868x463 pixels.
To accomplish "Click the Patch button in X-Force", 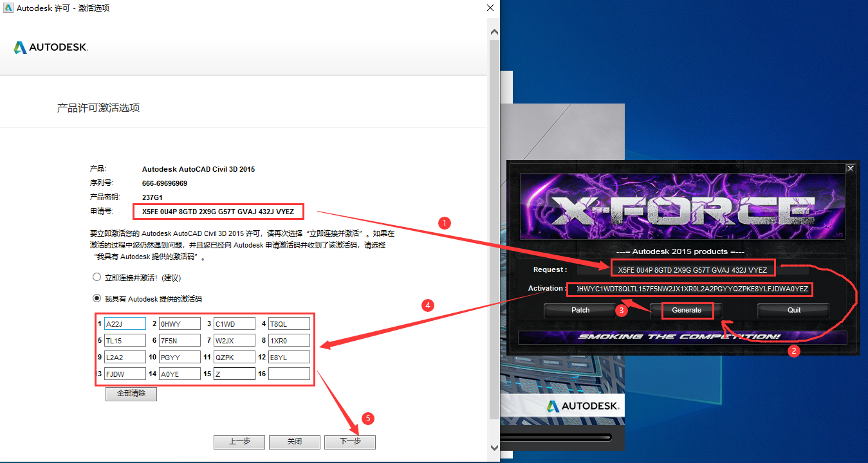I will coord(580,310).
